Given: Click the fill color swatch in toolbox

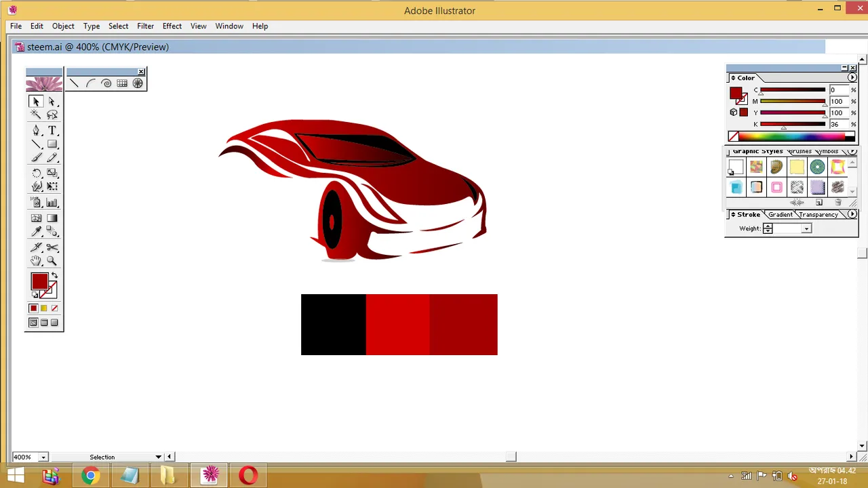Looking at the screenshot, I should click(x=39, y=282).
